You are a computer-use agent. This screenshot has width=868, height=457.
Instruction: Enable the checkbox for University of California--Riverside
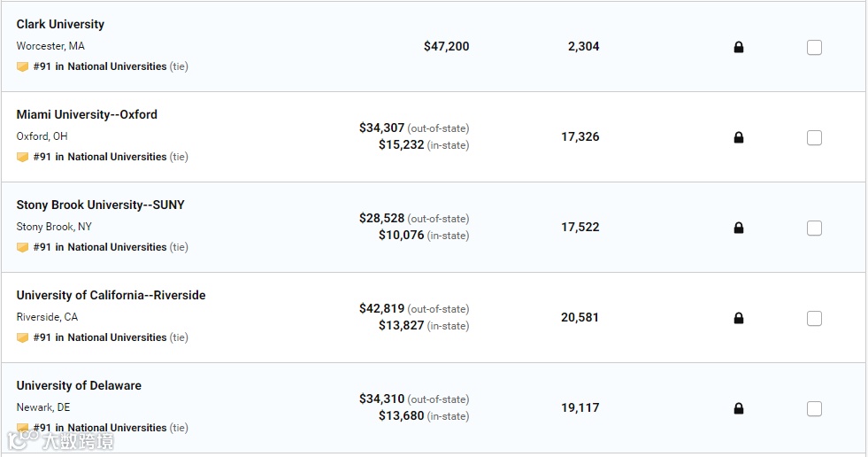pos(814,318)
